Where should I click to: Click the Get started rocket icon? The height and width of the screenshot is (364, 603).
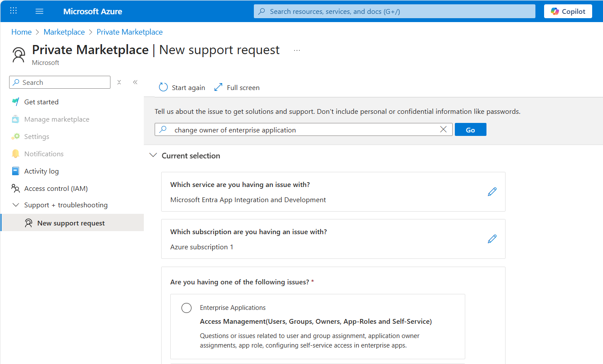click(16, 102)
